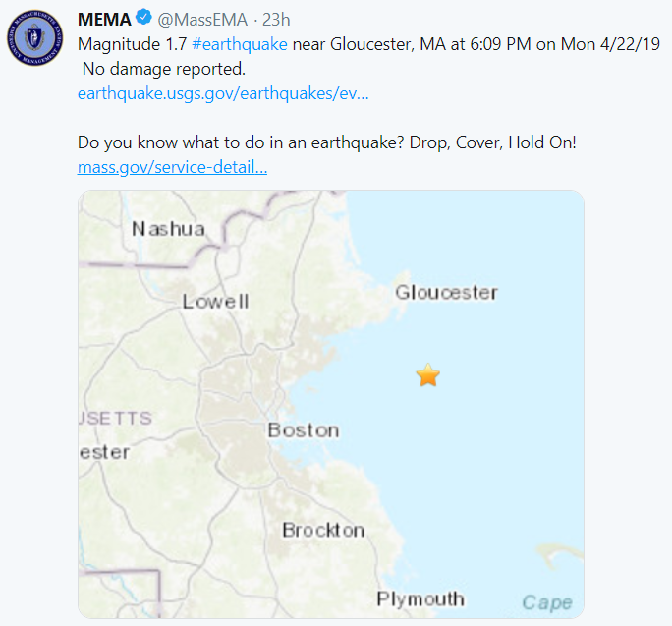The height and width of the screenshot is (626, 672).
Task: Open the mass.gov/service-detail link
Action: click(172, 167)
